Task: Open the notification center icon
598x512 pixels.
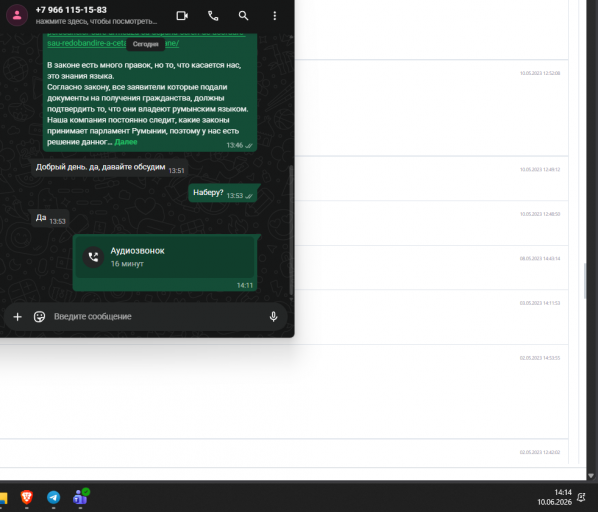Action: [581, 498]
